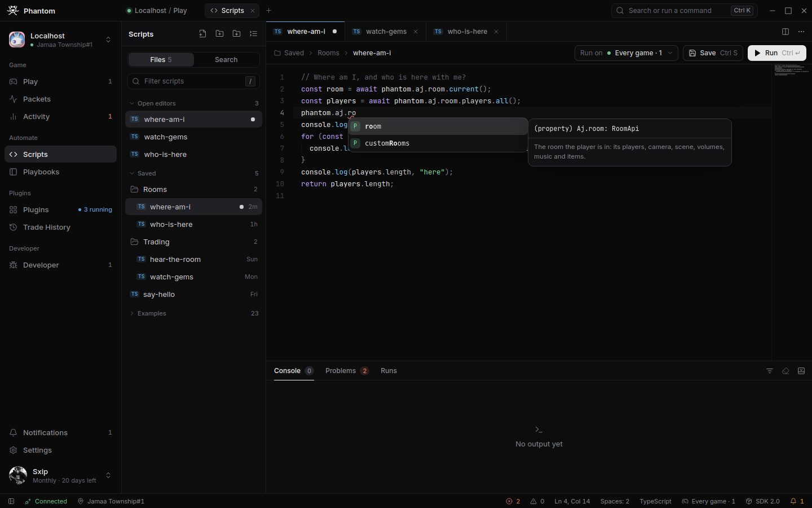Image resolution: width=812 pixels, height=508 pixels.
Task: Open the say-hello script
Action: (x=193, y=295)
